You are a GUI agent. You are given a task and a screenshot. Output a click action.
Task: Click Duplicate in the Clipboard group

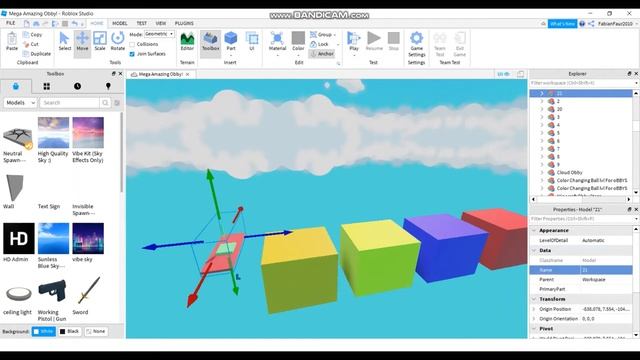(37, 53)
